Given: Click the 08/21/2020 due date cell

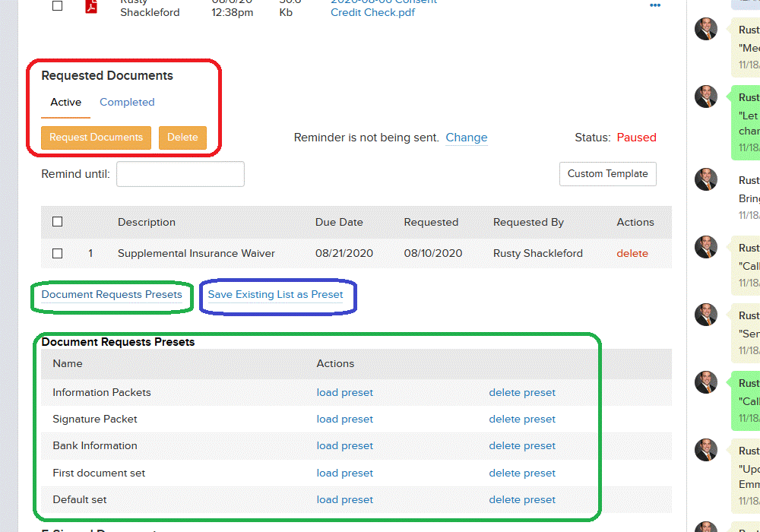Looking at the screenshot, I should 344,253.
